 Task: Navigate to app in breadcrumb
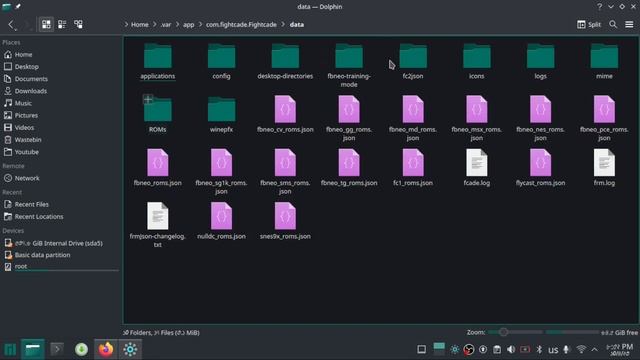[188, 24]
